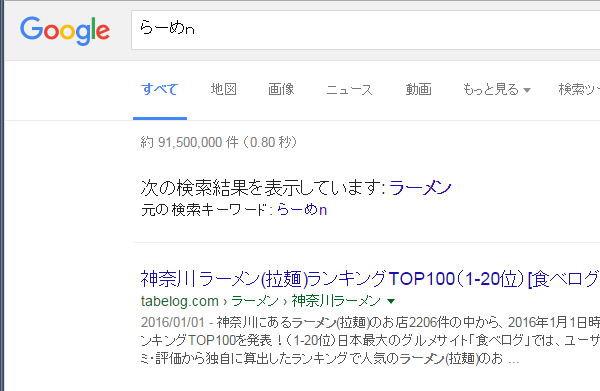600x391 pixels.
Task: Switch to the 地図 tab
Action: [x=224, y=89]
